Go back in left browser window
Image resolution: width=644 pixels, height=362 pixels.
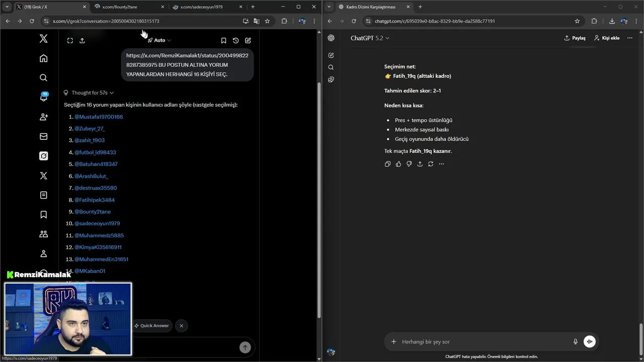pos(8,21)
